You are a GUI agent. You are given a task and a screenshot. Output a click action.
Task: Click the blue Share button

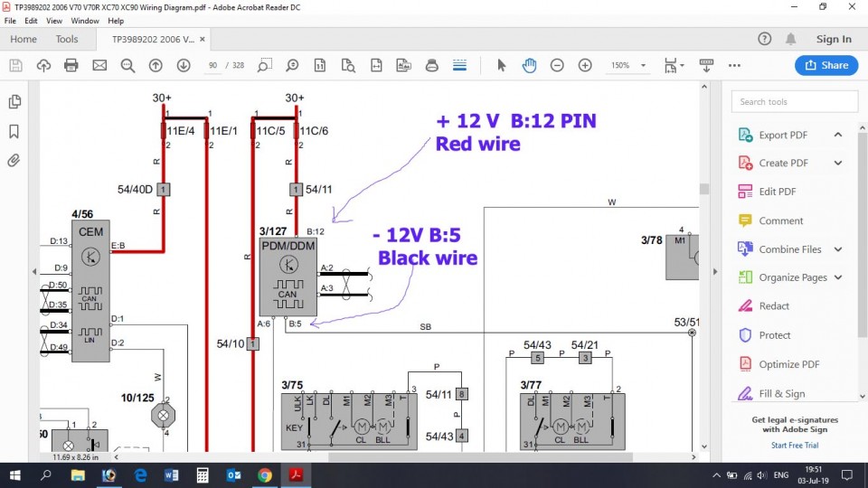pos(826,65)
